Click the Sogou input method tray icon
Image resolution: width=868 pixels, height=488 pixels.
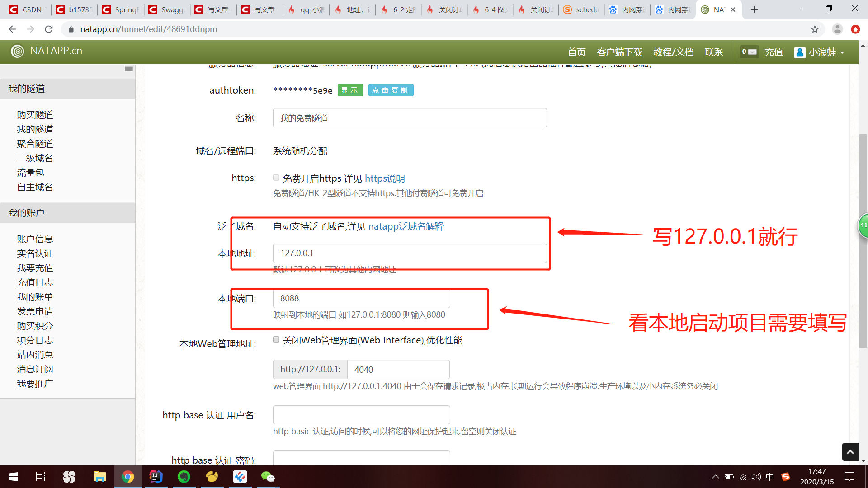tap(786, 477)
